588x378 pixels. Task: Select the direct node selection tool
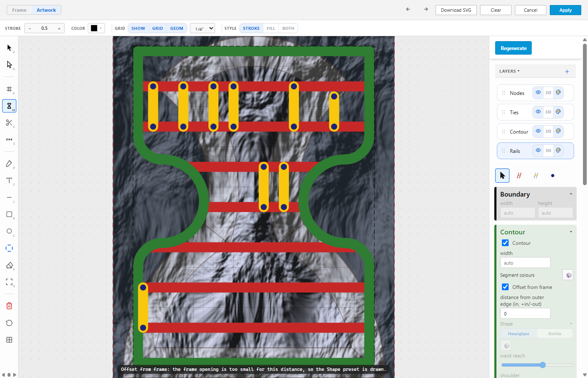pyautogui.click(x=9, y=65)
